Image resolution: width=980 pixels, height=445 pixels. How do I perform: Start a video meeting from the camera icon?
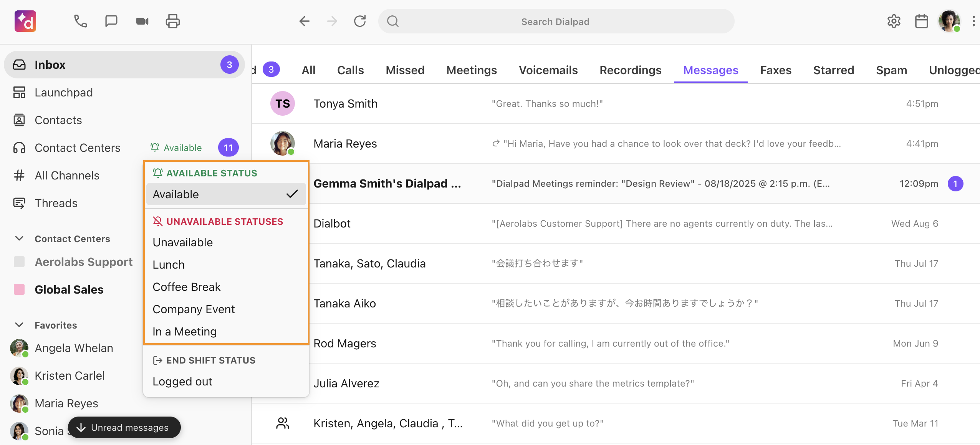142,21
